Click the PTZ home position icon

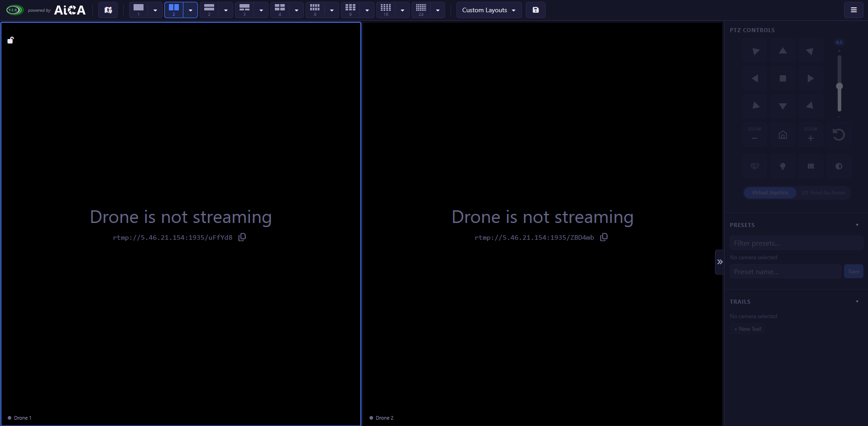pyautogui.click(x=782, y=135)
